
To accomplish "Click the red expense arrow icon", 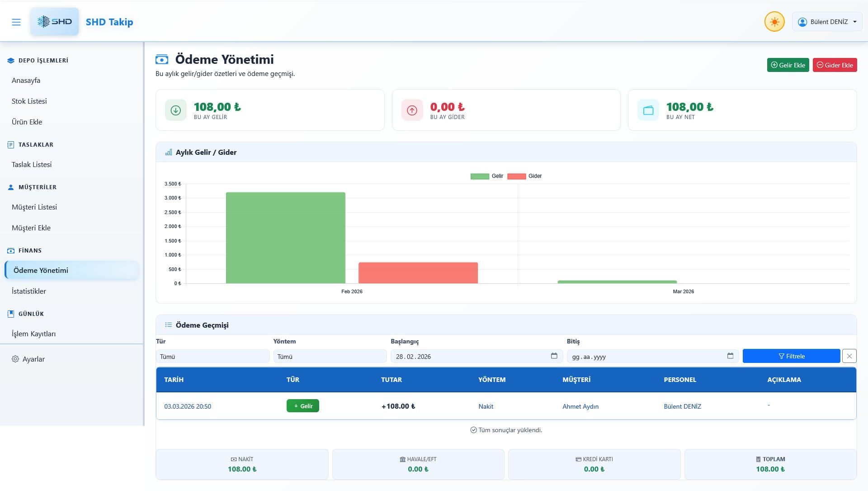I will pos(412,110).
